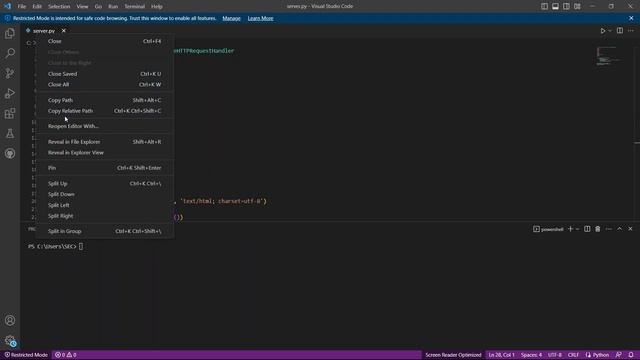Close the terminal panel
This screenshot has height=360, width=640.
(x=630, y=229)
